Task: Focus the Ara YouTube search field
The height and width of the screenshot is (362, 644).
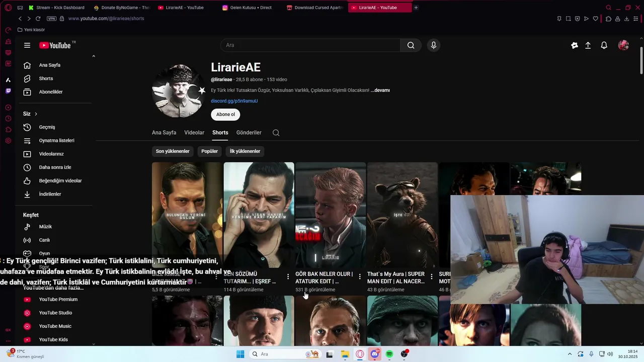Action: pos(310,45)
